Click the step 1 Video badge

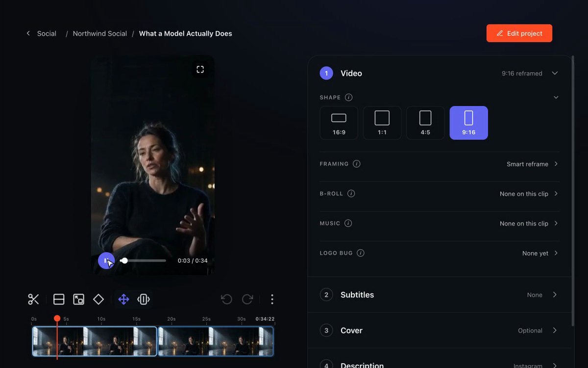point(326,73)
